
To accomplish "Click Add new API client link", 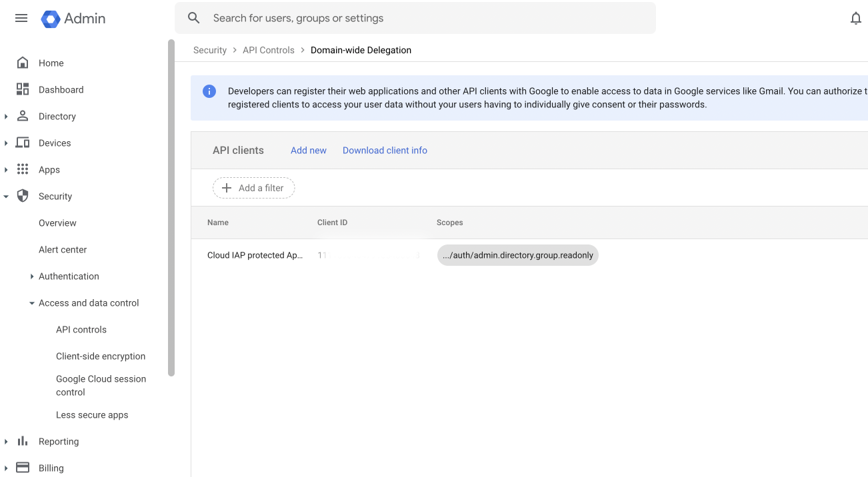I will pos(308,151).
